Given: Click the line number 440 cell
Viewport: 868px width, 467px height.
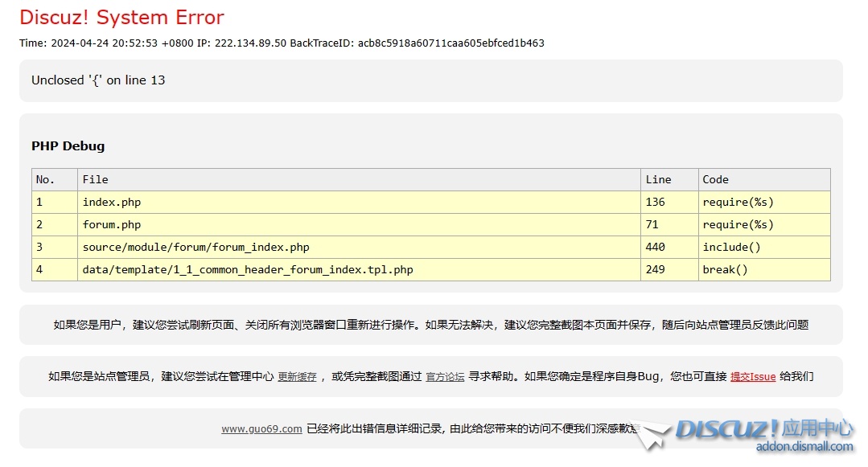Looking at the screenshot, I should click(x=655, y=247).
